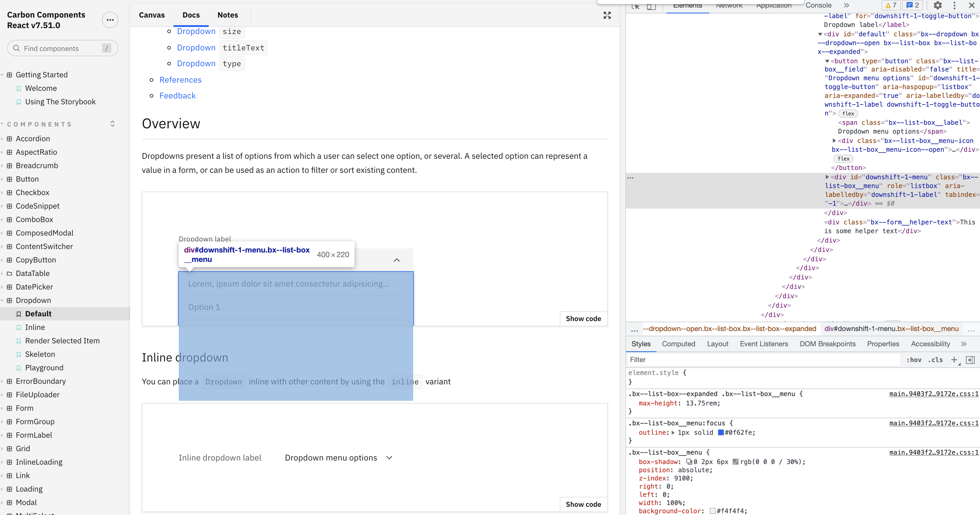Click the #0f62fe outline color swatch

(721, 432)
